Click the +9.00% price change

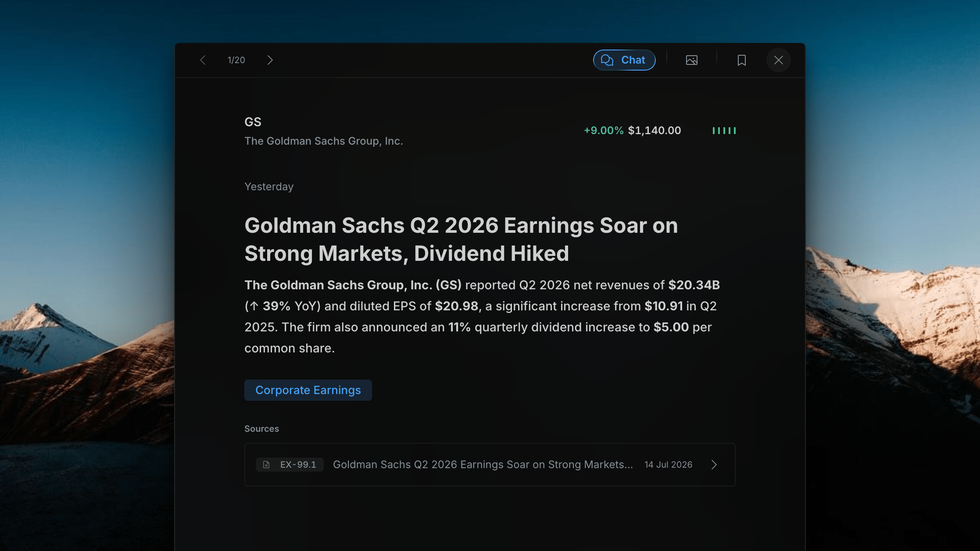click(x=604, y=131)
